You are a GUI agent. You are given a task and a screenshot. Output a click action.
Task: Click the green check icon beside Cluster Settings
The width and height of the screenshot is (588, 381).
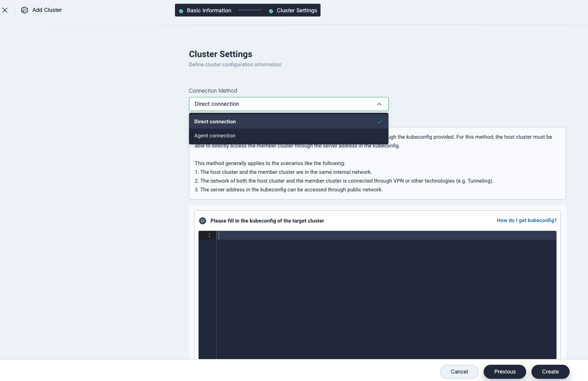[271, 11]
